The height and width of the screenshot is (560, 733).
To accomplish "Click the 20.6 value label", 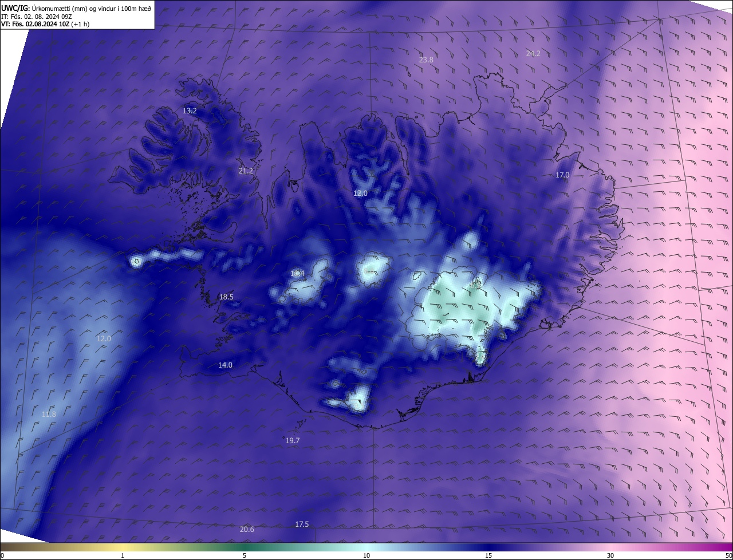I will (x=247, y=529).
